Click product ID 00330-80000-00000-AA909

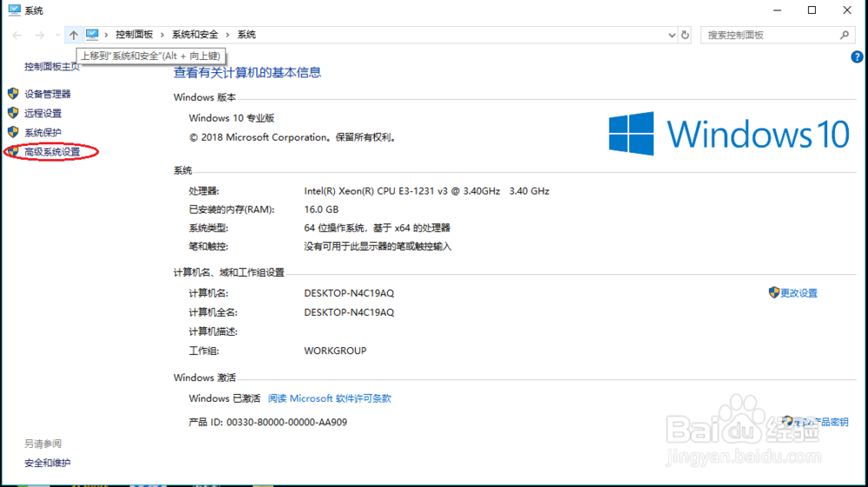point(286,422)
